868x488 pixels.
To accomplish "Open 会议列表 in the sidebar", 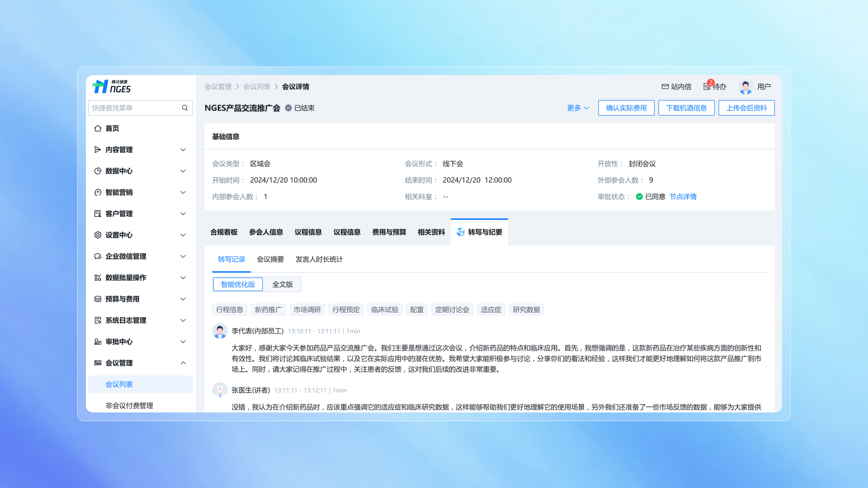I will click(x=140, y=384).
